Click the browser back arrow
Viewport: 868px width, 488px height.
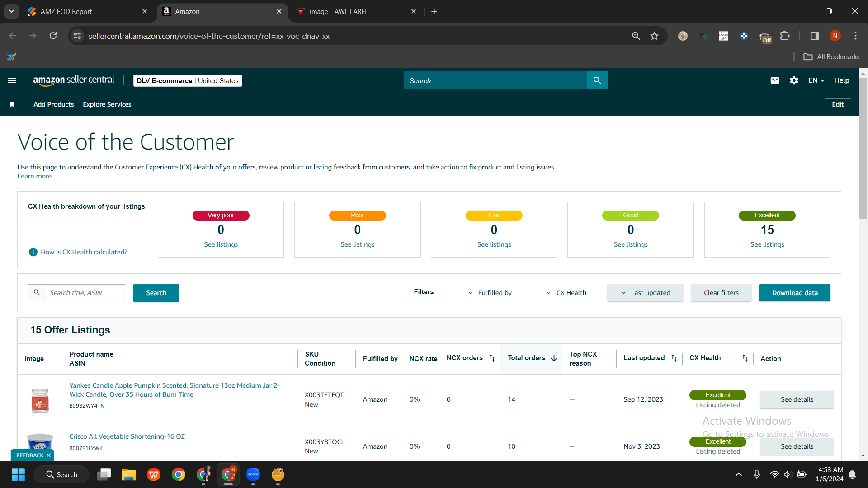coord(13,36)
